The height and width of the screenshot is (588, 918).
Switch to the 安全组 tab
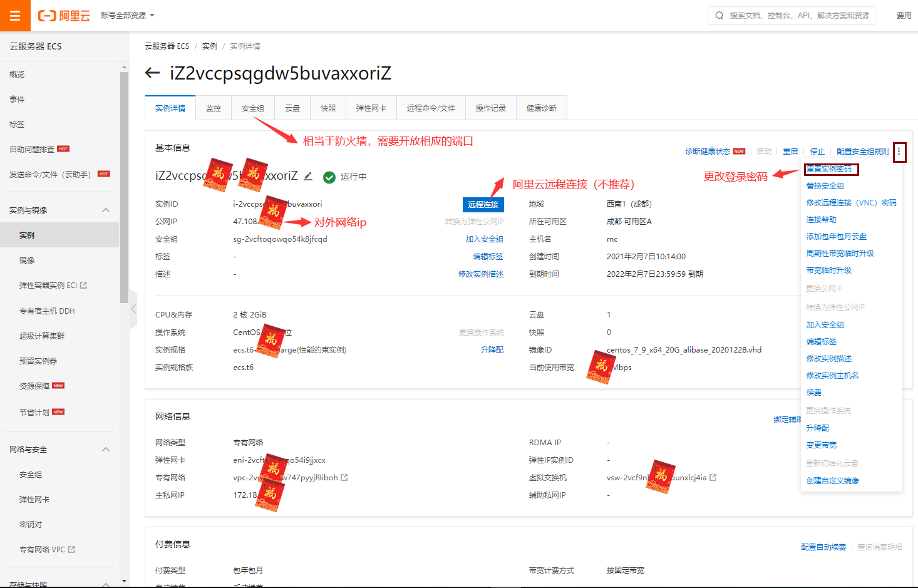point(253,108)
